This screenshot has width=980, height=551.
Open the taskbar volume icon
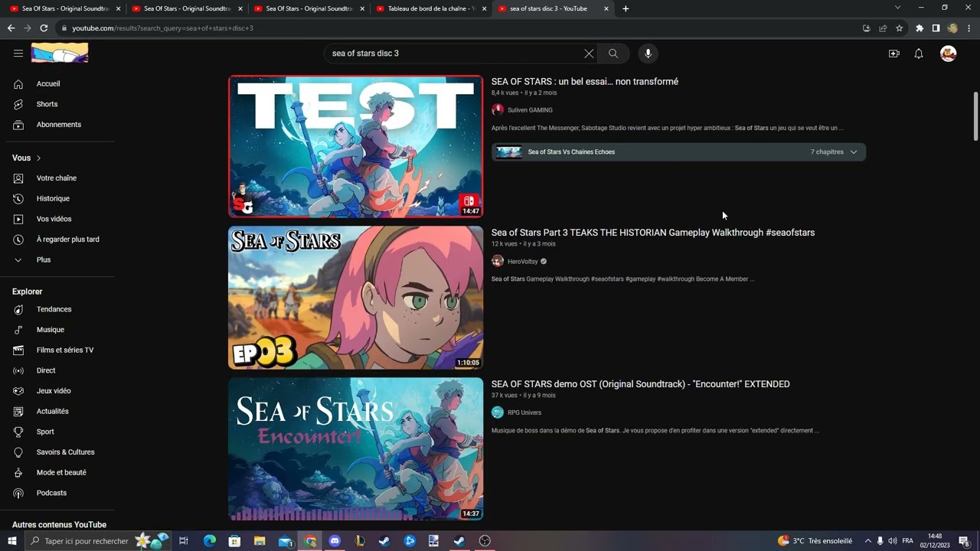(893, 541)
